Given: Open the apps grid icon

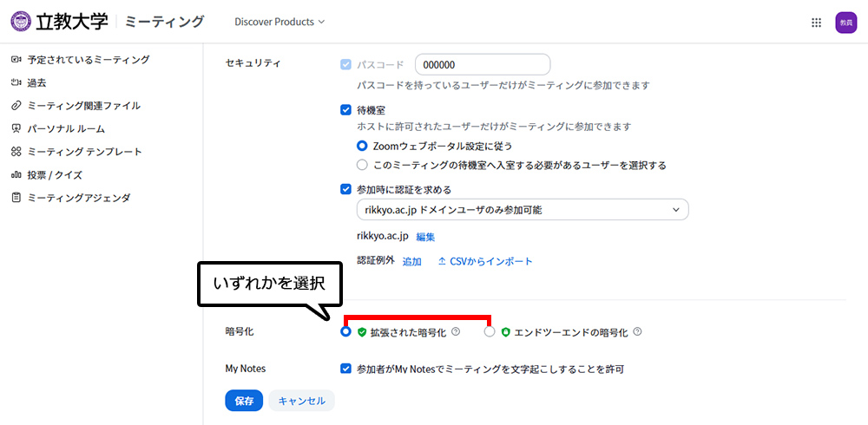Looking at the screenshot, I should (x=815, y=23).
